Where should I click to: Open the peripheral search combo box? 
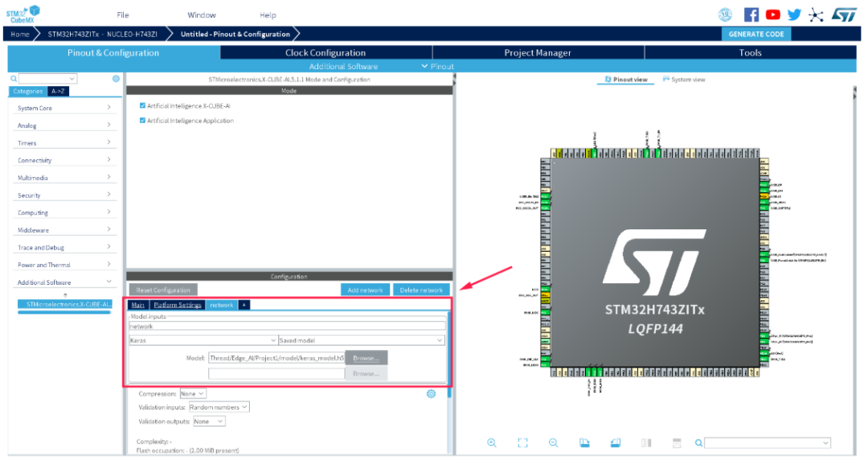pos(47,79)
